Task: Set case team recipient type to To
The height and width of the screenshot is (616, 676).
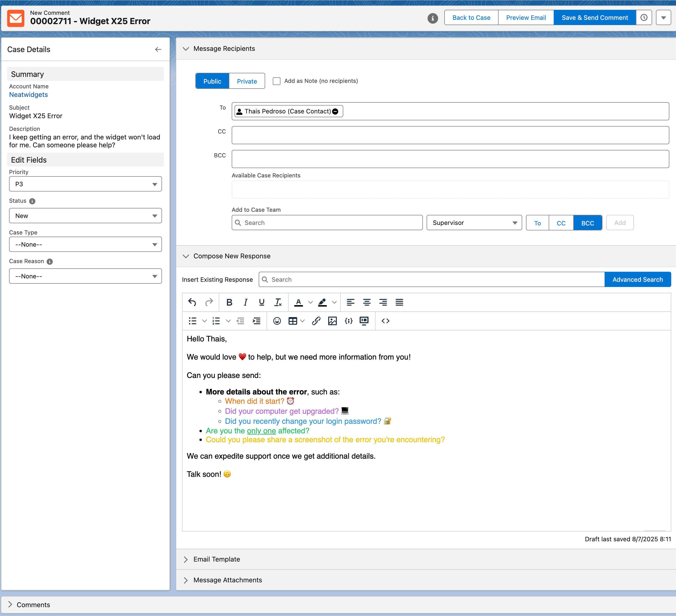Action: 537,223
